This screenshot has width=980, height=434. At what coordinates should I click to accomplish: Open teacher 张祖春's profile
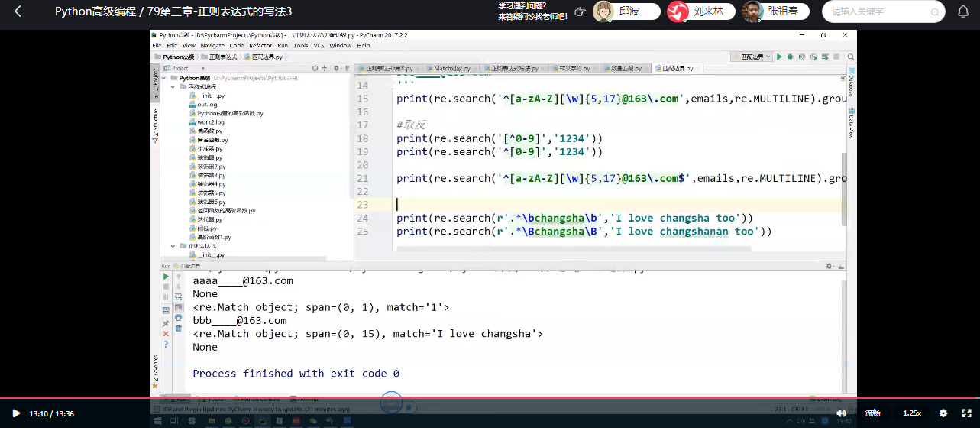775,11
